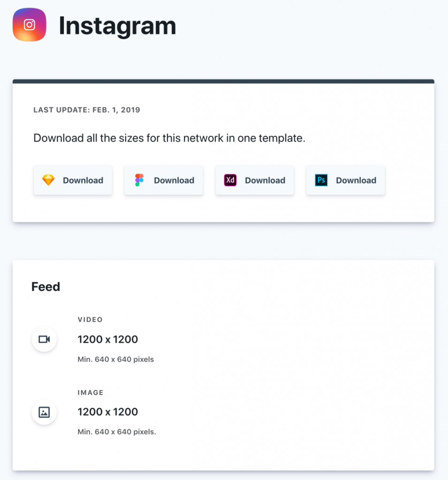This screenshot has height=480, width=448.
Task: Select the 1200 x 1200 image size
Action: [108, 412]
